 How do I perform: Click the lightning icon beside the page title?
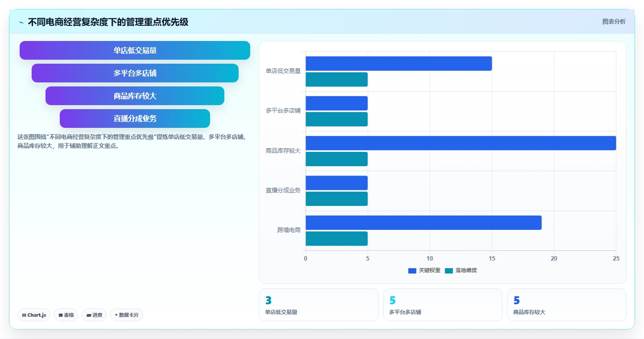click(x=21, y=22)
